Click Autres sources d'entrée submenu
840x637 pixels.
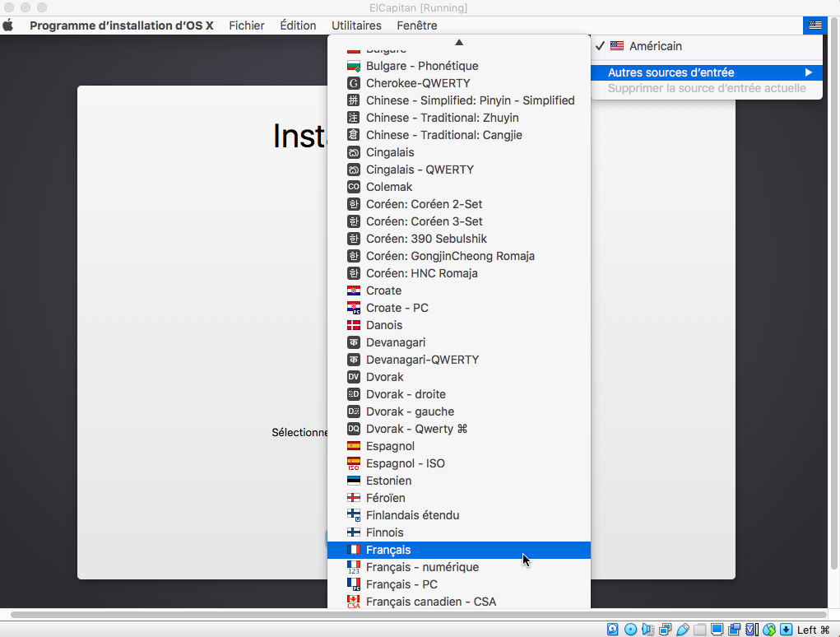point(707,72)
